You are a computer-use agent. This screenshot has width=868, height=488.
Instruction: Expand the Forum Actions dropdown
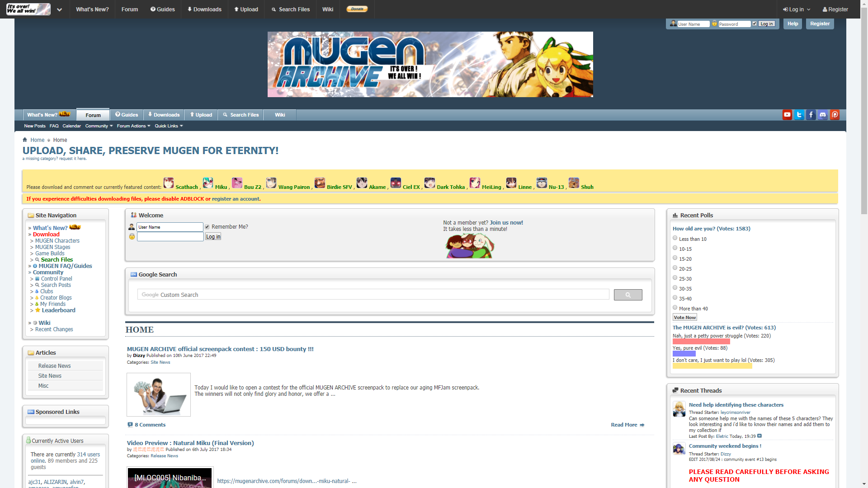click(x=132, y=126)
